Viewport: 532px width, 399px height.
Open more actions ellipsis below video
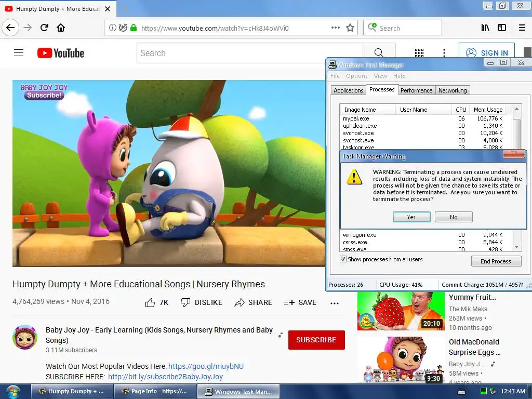click(x=335, y=303)
